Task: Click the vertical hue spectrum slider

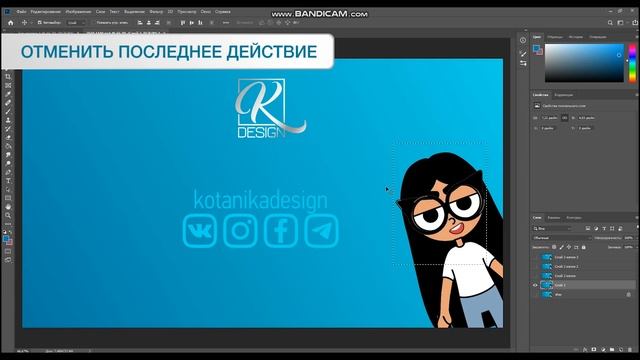Action: coord(632,63)
